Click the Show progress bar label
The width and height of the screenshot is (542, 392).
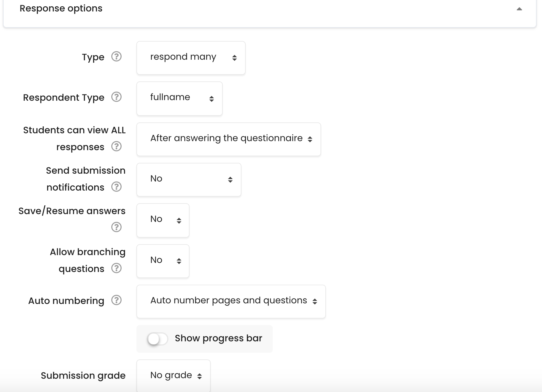tap(218, 338)
